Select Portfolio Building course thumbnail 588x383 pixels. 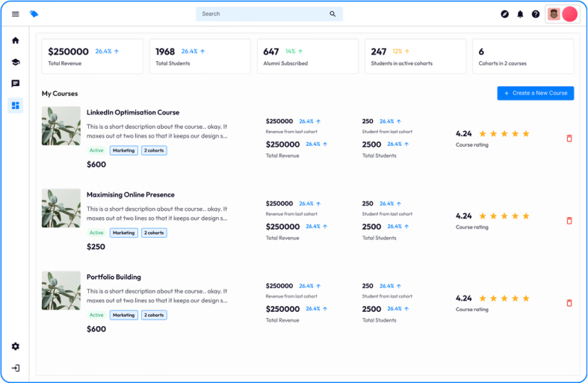(x=61, y=290)
